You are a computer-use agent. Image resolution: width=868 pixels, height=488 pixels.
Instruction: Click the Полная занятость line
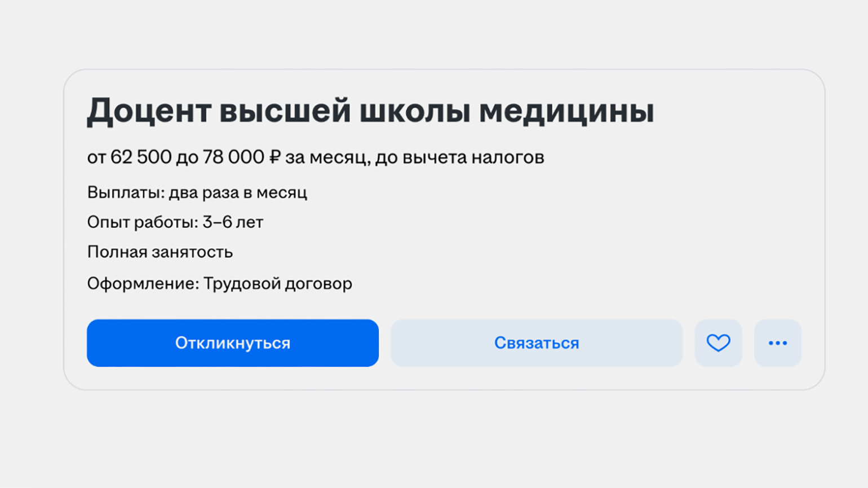click(160, 252)
